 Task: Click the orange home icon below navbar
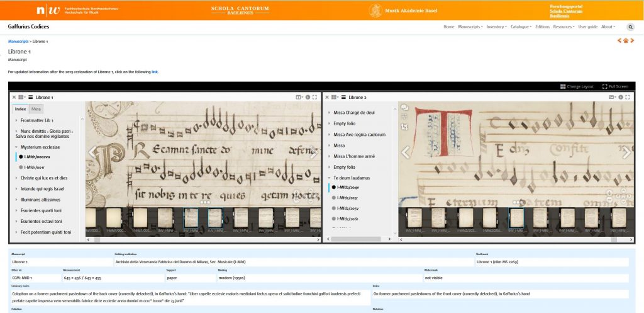pyautogui.click(x=626, y=41)
